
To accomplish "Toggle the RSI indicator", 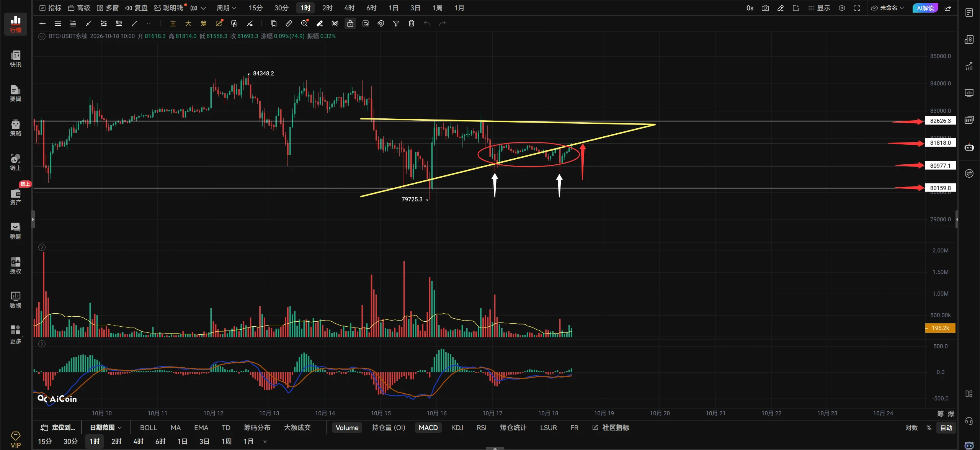I will (482, 427).
